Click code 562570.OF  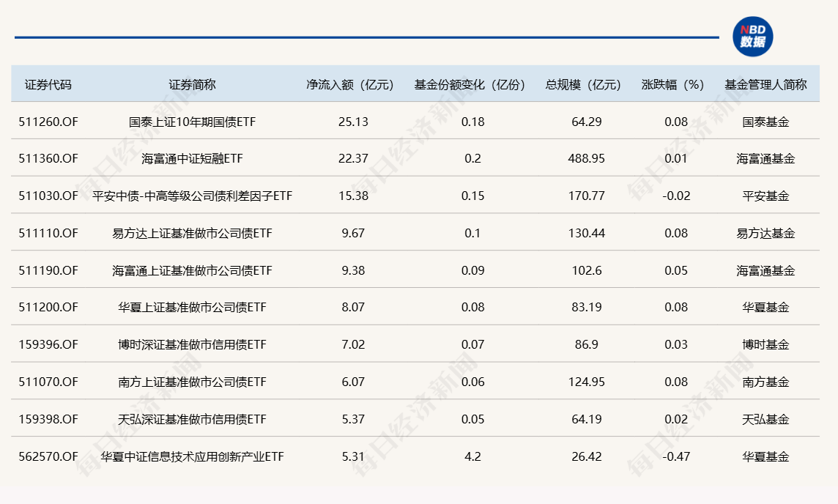[48, 457]
